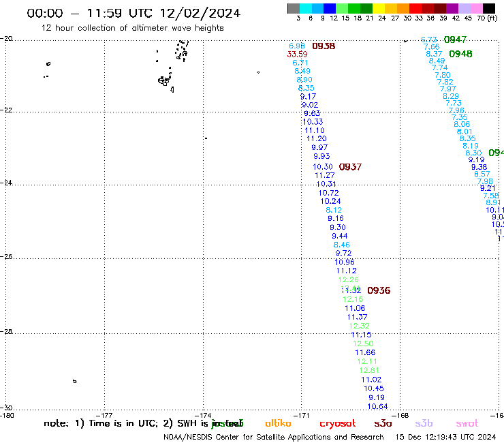Click the -177 longitude axis label

click(104, 416)
